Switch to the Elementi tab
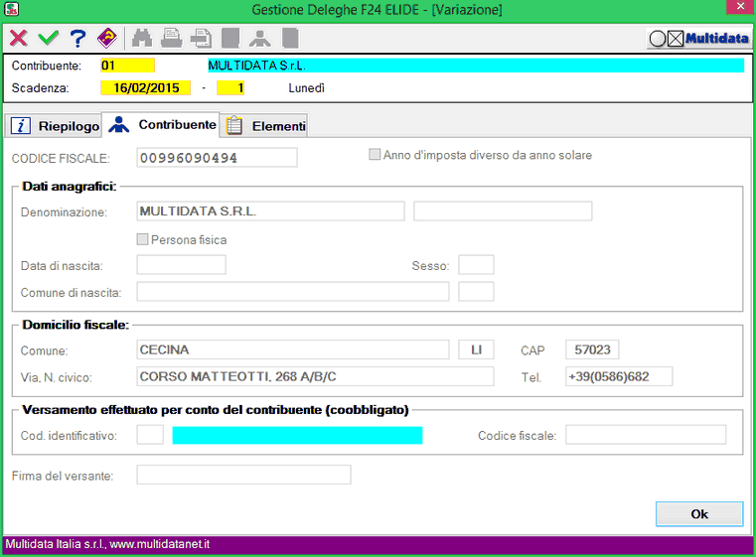The image size is (756, 557). pos(264,126)
